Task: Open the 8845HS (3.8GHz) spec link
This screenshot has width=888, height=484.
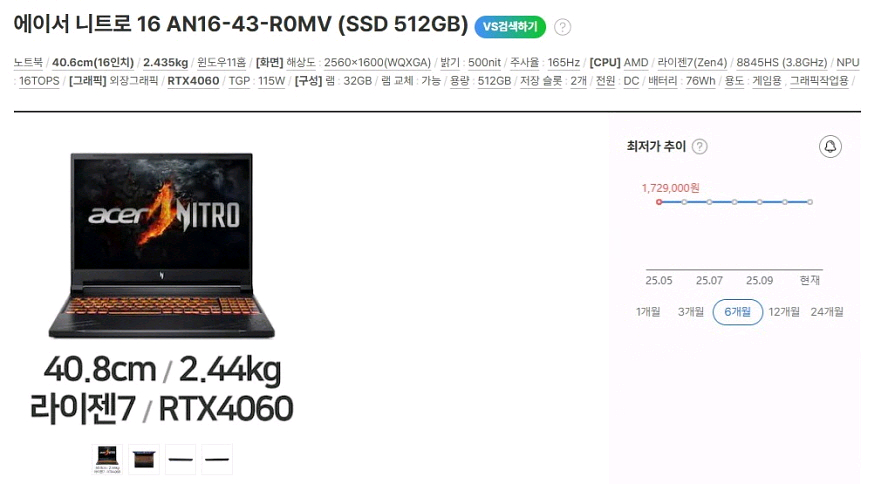Action: pyautogui.click(x=782, y=63)
